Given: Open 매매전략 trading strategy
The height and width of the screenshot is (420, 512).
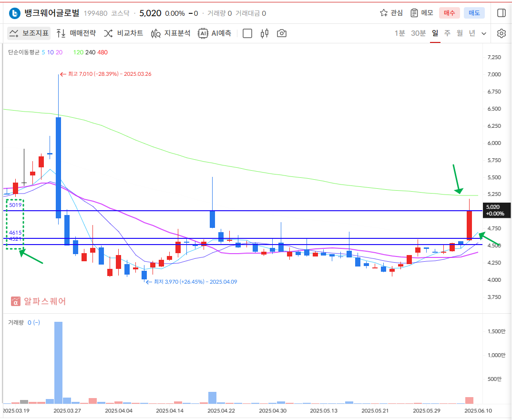Looking at the screenshot, I should pos(76,33).
